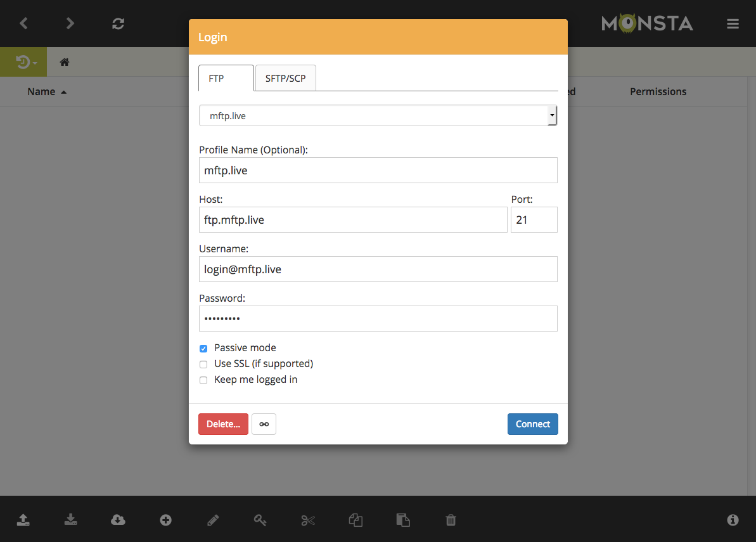Viewport: 756px width, 542px height.
Task: Click the upload icon in bottom toolbar
Action: [x=23, y=519]
